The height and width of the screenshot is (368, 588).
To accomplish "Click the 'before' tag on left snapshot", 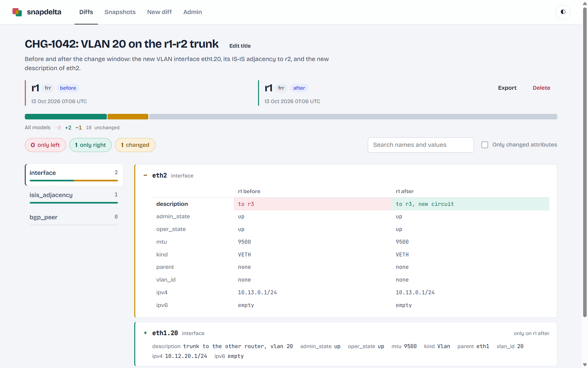I will (x=68, y=88).
